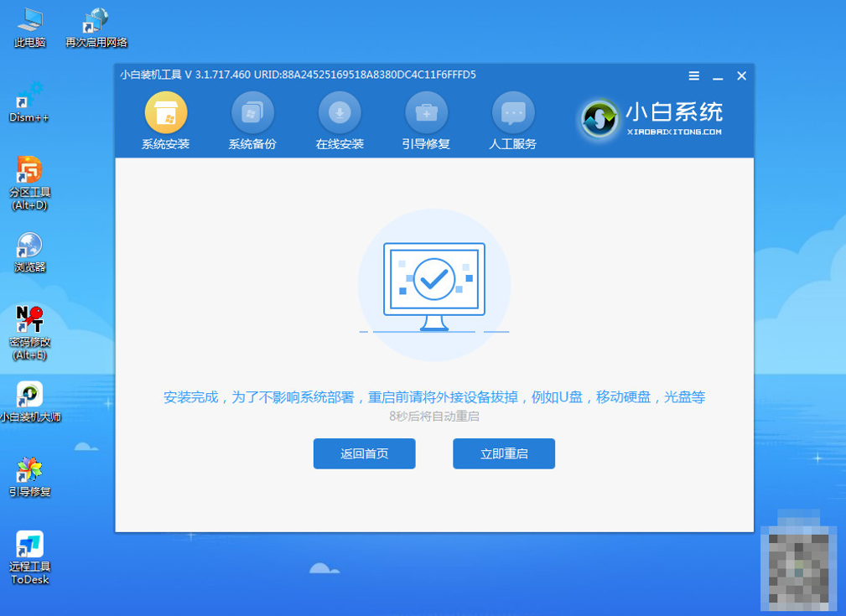Launch 远程工具 ToDesk desktop shortcut
The width and height of the screenshot is (846, 616).
click(x=29, y=557)
